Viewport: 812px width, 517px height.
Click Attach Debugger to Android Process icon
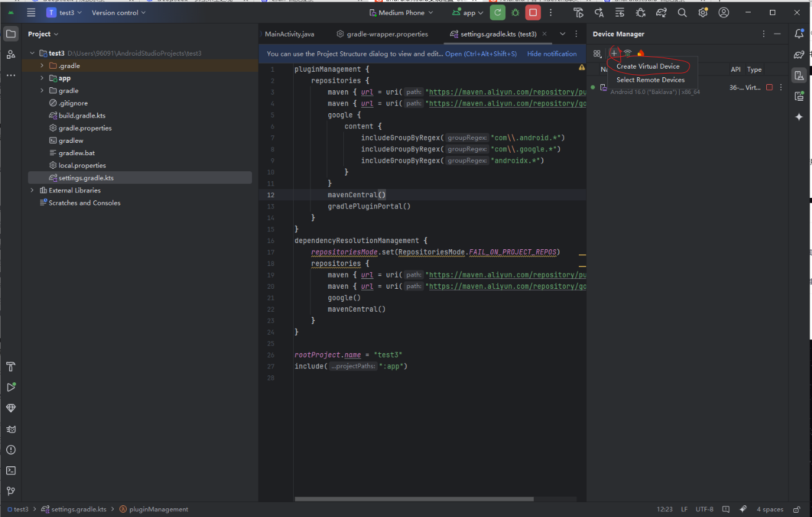pos(640,12)
